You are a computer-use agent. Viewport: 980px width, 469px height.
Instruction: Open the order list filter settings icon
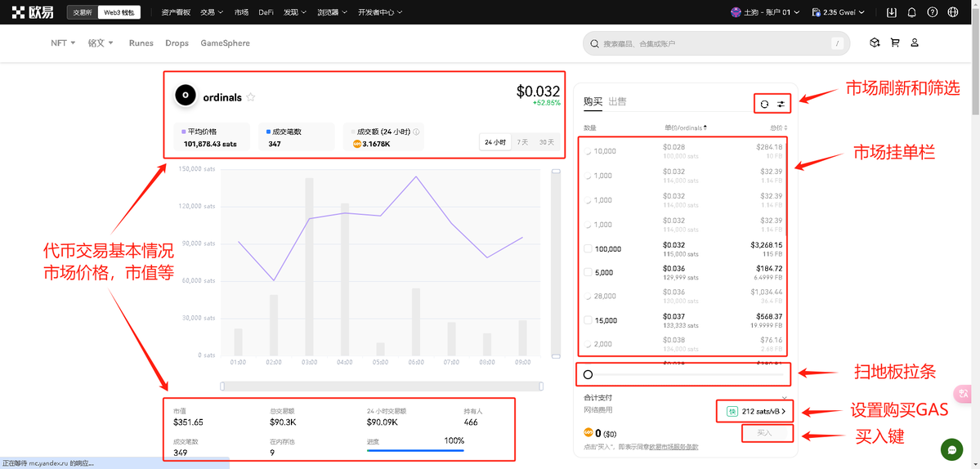781,104
